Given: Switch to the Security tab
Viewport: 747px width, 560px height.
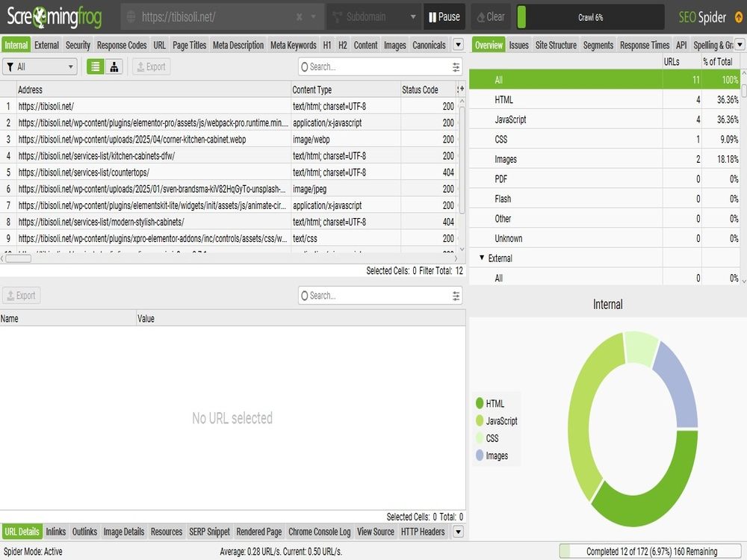Looking at the screenshot, I should [78, 46].
